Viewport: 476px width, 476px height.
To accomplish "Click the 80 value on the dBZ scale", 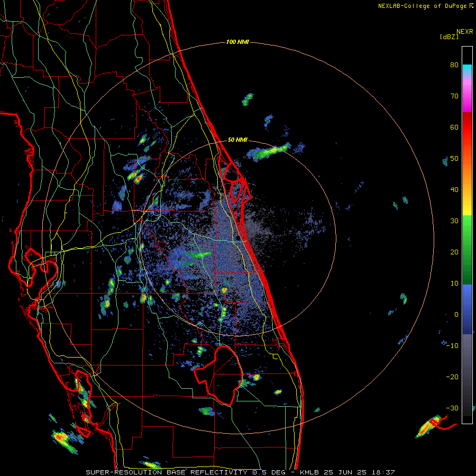I will click(x=454, y=65).
